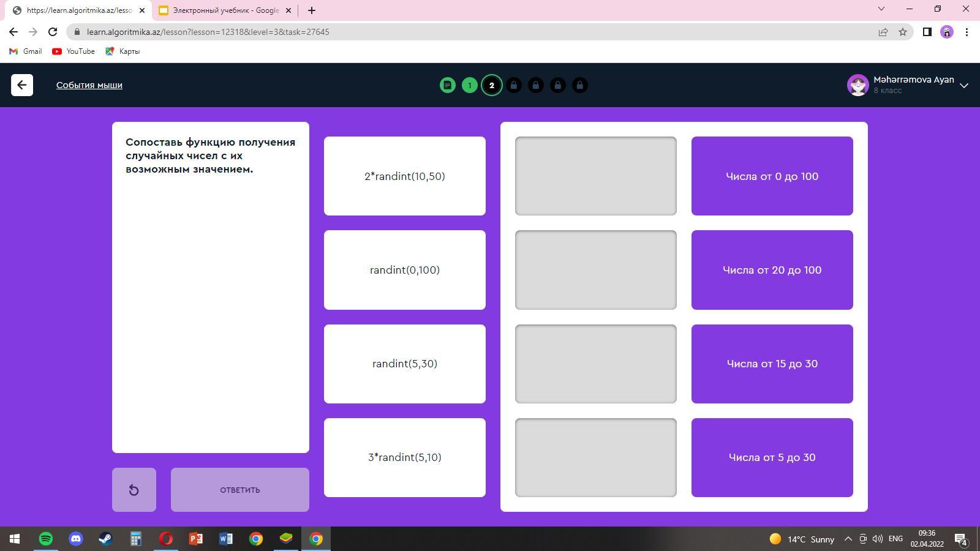Click the Числа от 20 до 100 label

(x=772, y=270)
